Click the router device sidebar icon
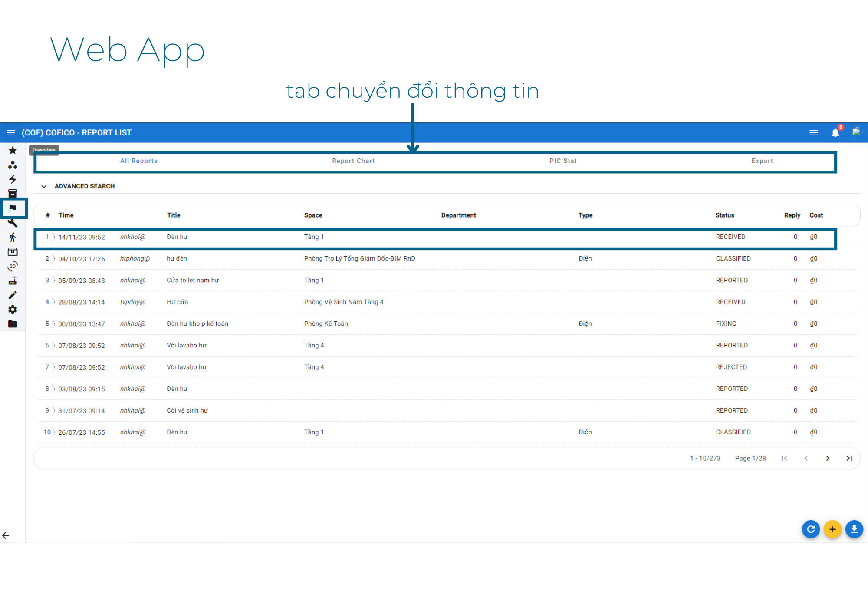Viewport: 868px width, 614px height. (x=13, y=281)
